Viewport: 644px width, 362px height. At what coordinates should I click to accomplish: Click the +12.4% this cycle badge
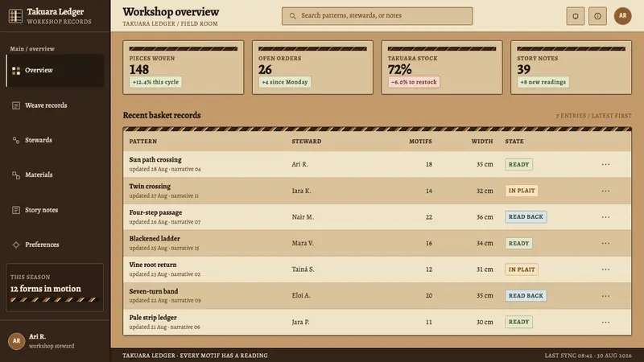[x=155, y=82]
